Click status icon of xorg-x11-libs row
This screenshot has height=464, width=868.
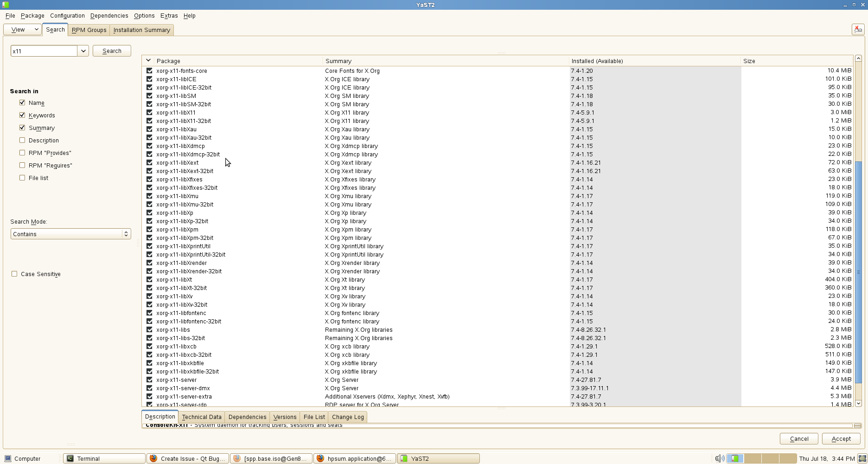[x=149, y=329]
